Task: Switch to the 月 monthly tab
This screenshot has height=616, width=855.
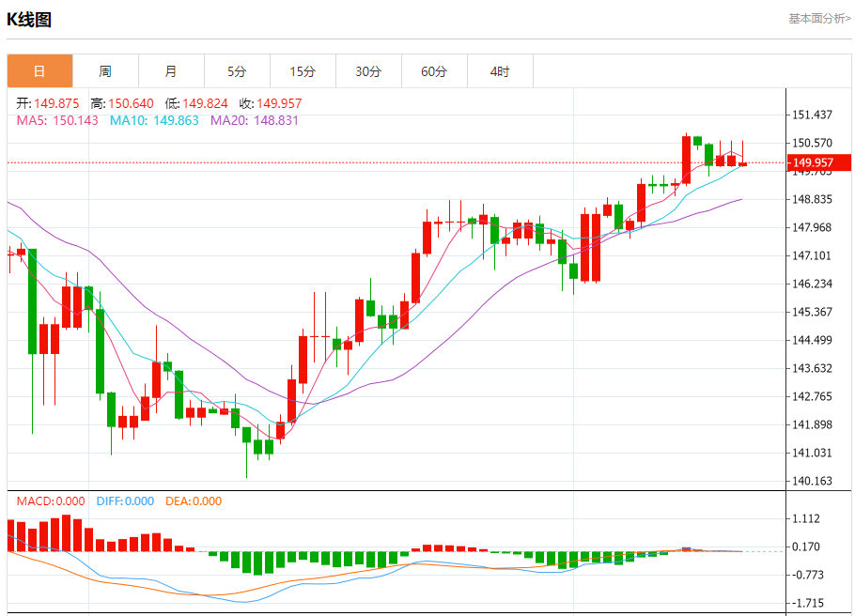Action: (x=171, y=70)
